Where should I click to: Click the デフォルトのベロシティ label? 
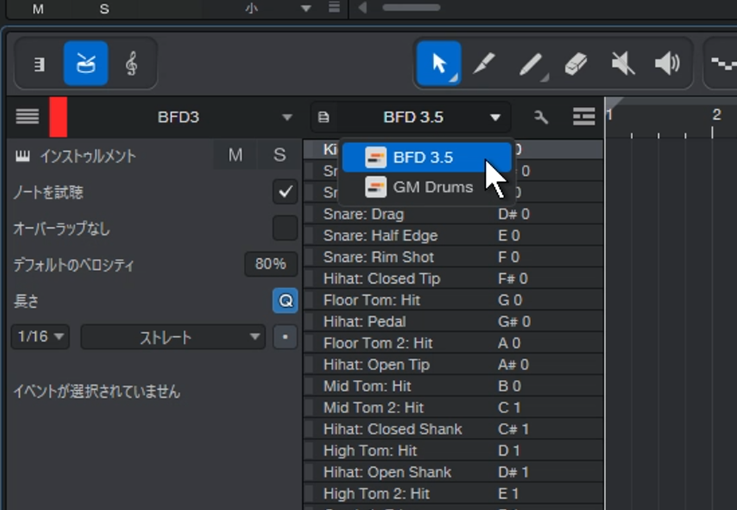(74, 265)
